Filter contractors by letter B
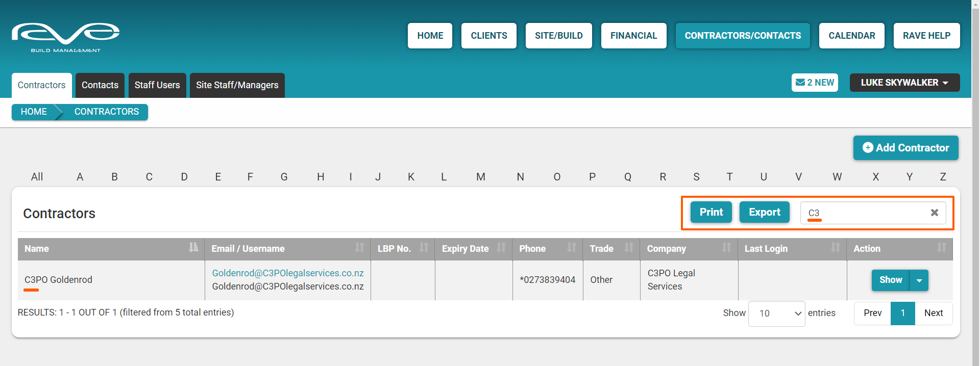The height and width of the screenshot is (366, 980). point(114,177)
